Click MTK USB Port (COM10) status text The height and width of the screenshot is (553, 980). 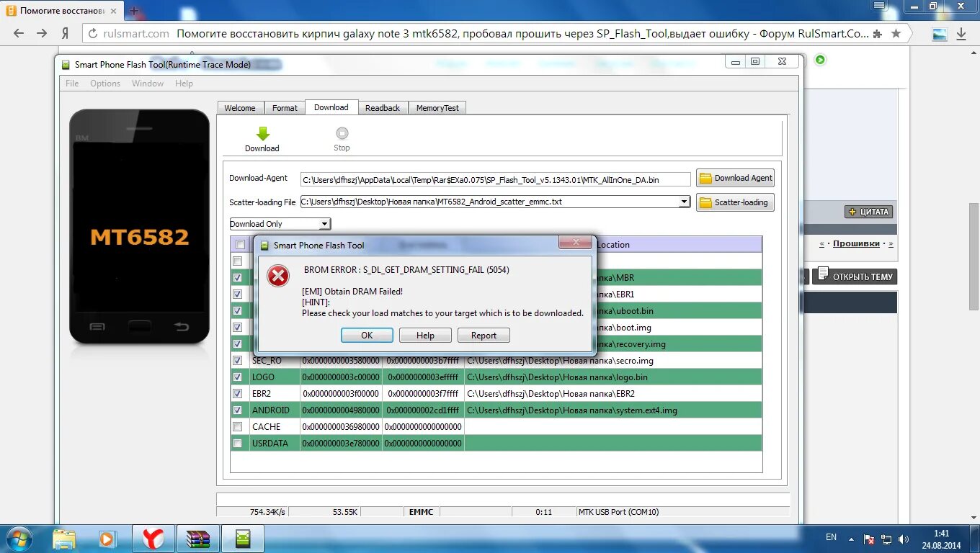click(x=618, y=512)
